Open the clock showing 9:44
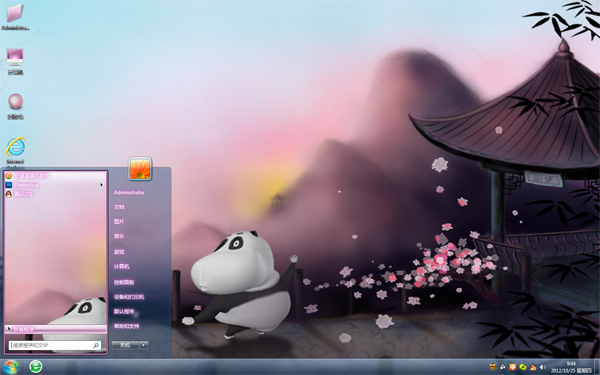The image size is (600, 375). [571, 367]
